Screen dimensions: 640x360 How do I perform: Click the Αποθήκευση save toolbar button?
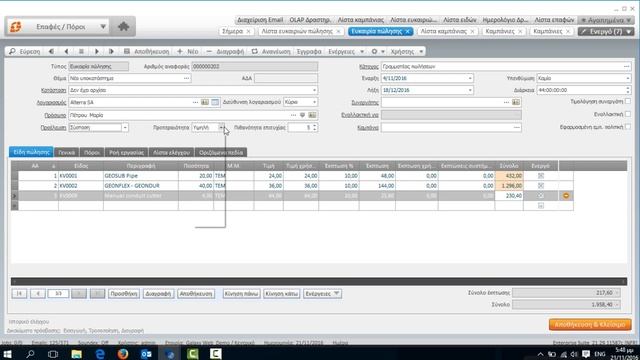146,51
